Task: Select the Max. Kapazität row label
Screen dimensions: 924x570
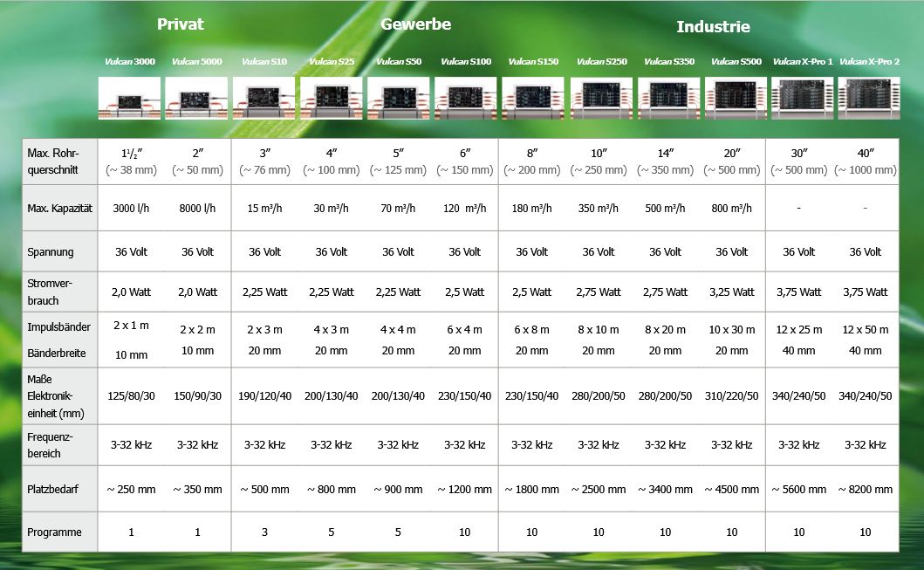Action: click(58, 209)
